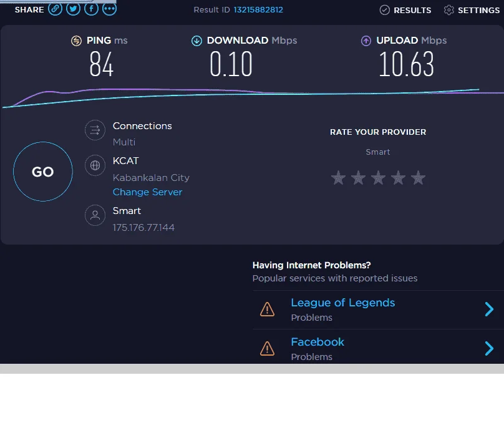Click the ping icon
This screenshot has width=504, height=448.
(76, 41)
